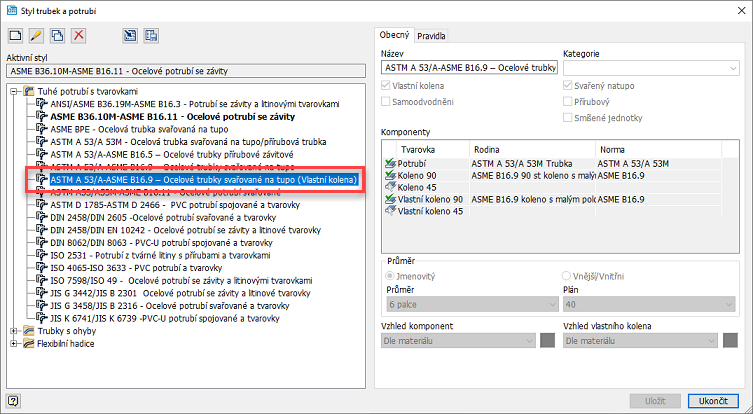Click the Import styles toolbar icon
This screenshot has width=753, height=414.
click(x=130, y=36)
